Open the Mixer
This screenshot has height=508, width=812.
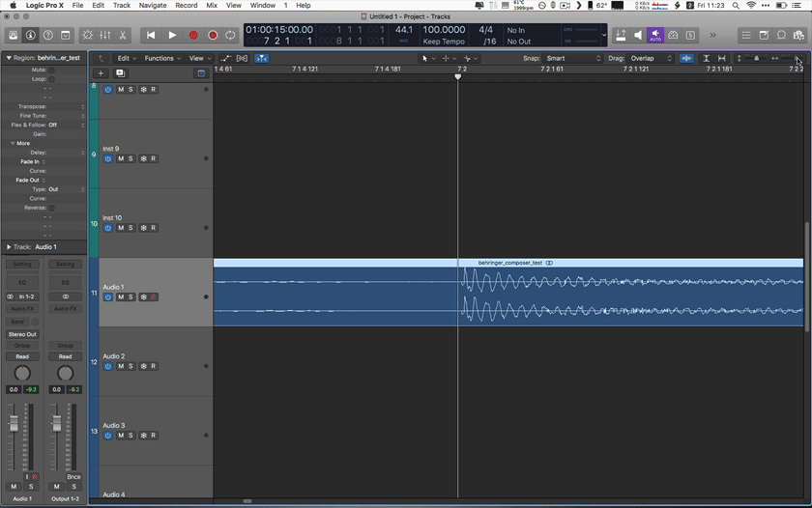(105, 35)
